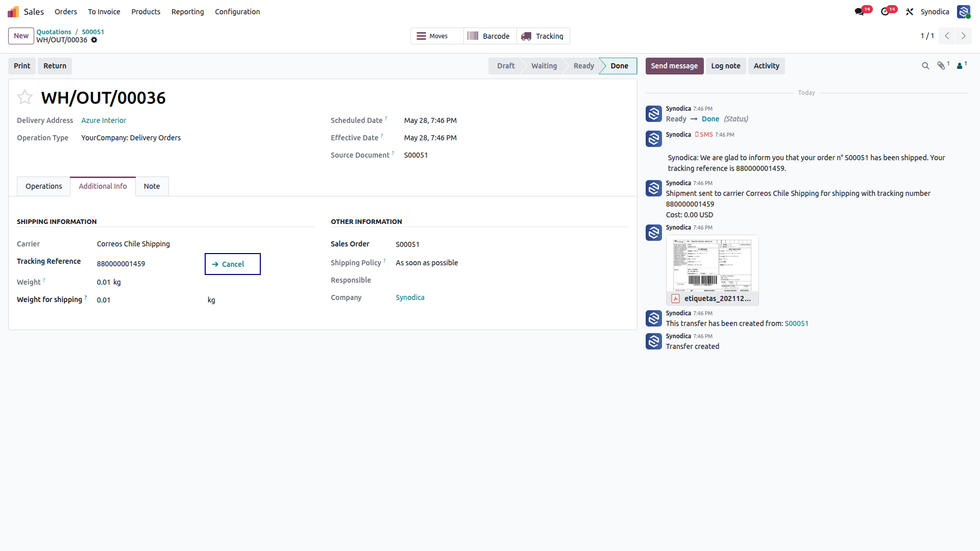Click the Source Document help question mark

tap(393, 153)
